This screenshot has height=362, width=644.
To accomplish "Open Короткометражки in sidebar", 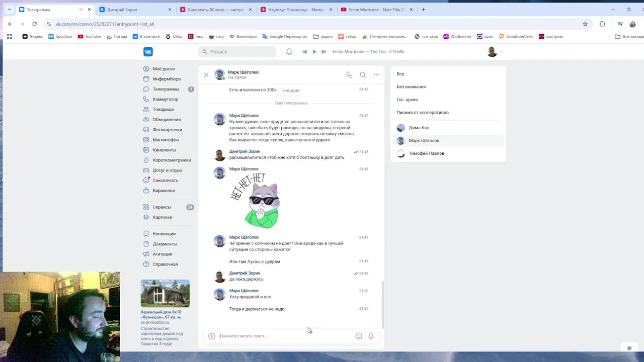I will pyautogui.click(x=168, y=160).
